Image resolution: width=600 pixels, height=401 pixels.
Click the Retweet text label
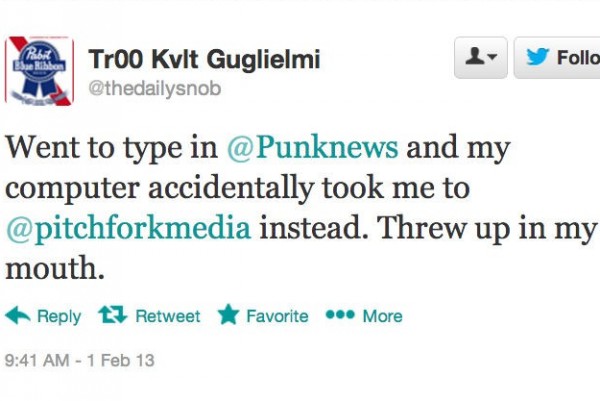point(167,316)
